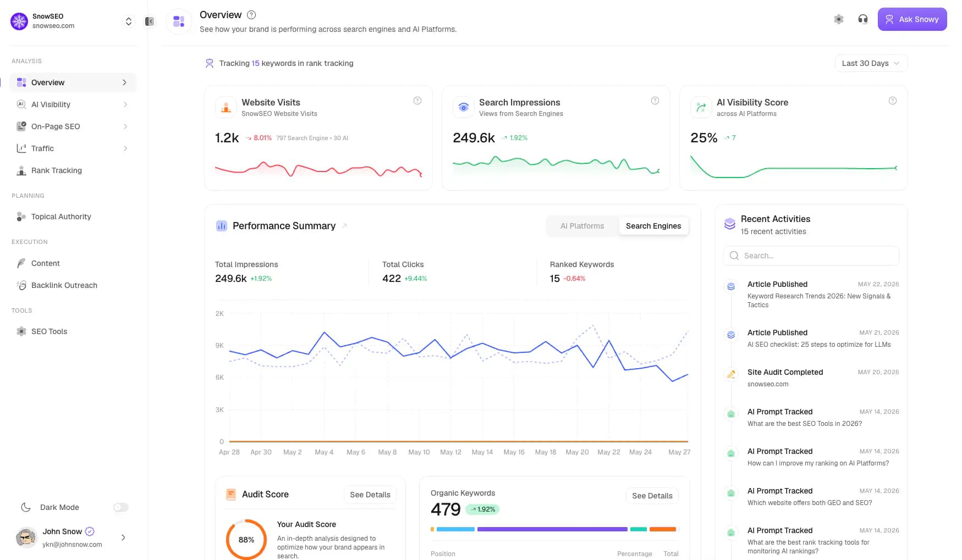Open settings gear icon in header
Image resolution: width=962 pixels, height=560 pixels.
click(838, 19)
